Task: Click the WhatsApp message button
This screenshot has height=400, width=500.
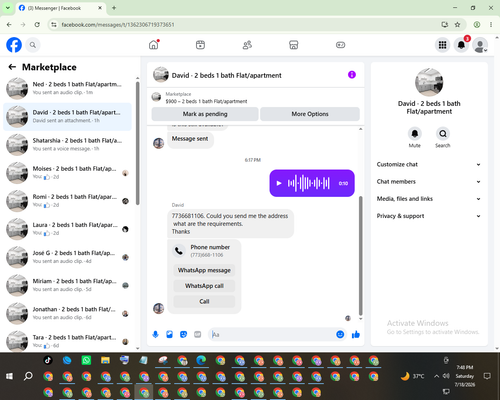Action: [204, 270]
